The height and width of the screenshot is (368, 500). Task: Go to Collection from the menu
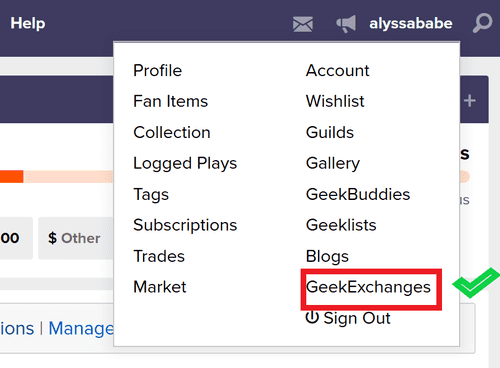172,132
